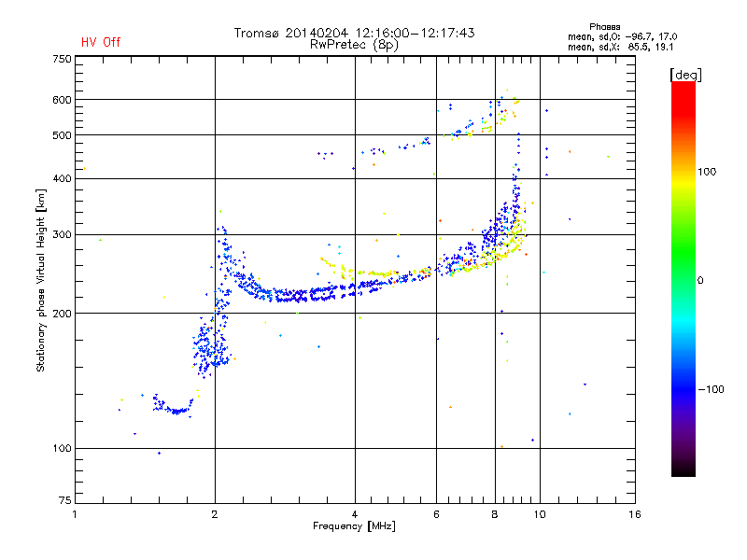The image size is (747, 560).
Task: Click the colorbar '-100' tick label
Action: pyautogui.click(x=711, y=389)
